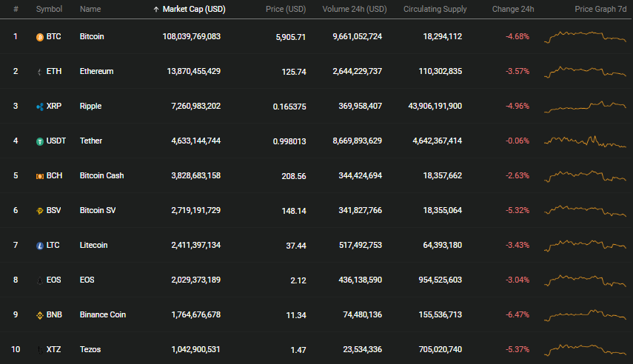
Task: View Binance Coin 7-day price graph
Action: pyautogui.click(x=585, y=315)
